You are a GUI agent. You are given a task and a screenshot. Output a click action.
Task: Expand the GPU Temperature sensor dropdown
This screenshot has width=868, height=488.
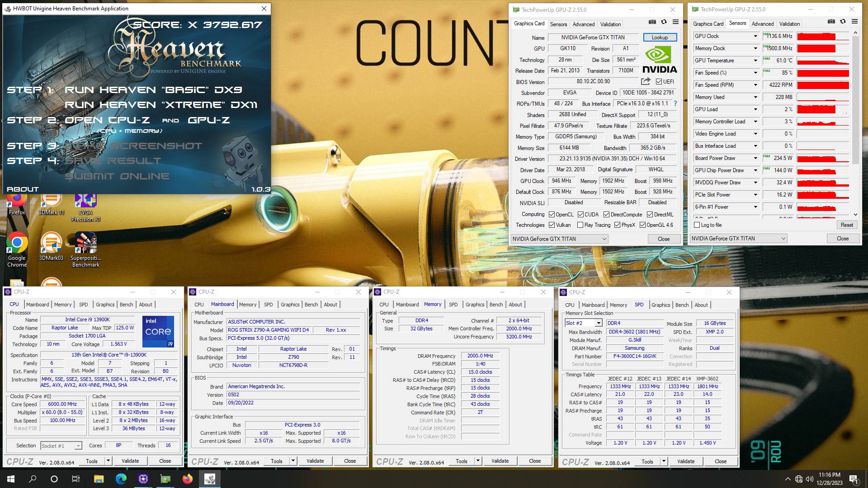pos(755,61)
